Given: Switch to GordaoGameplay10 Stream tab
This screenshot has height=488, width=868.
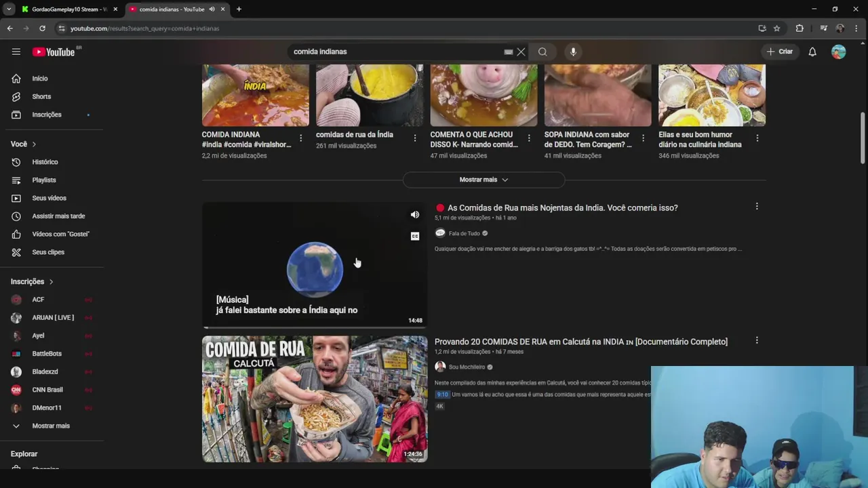Looking at the screenshot, I should point(69,9).
